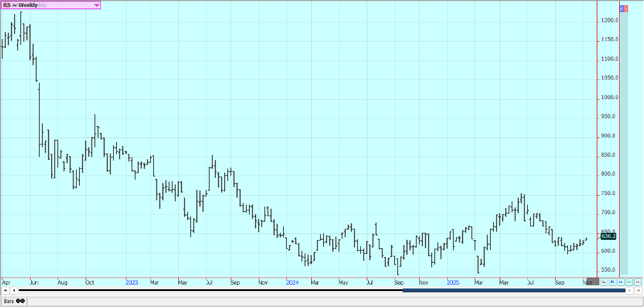Click leftmost icon in bottom-right button row
The height and width of the screenshot is (307, 644).
[604, 281]
